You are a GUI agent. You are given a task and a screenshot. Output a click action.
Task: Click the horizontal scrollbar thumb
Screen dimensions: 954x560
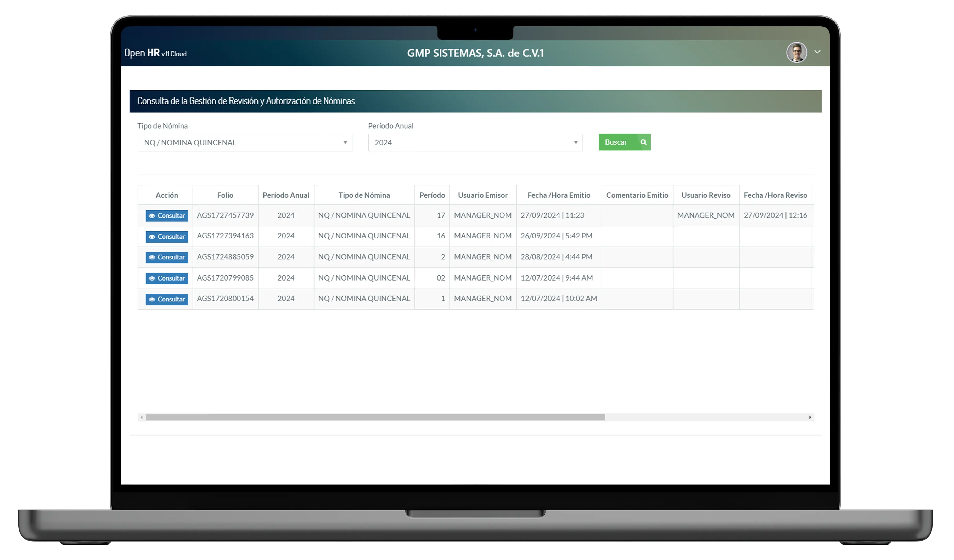pos(375,417)
